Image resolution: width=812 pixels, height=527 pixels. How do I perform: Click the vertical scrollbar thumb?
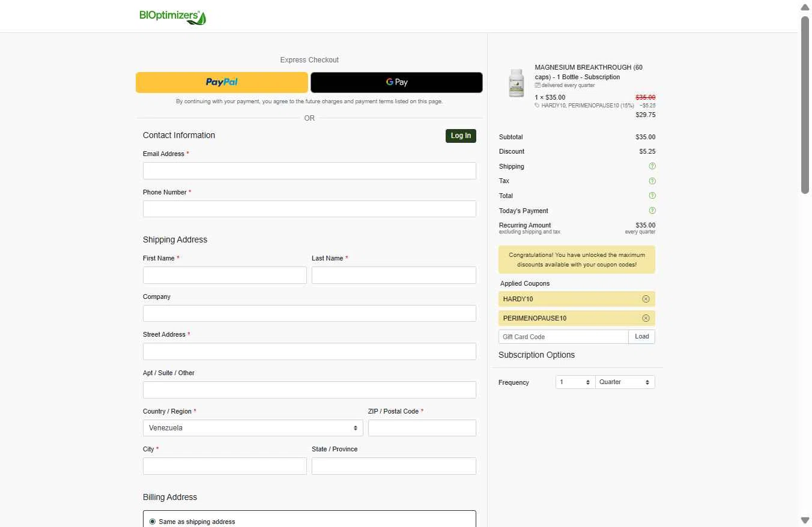[x=805, y=104]
